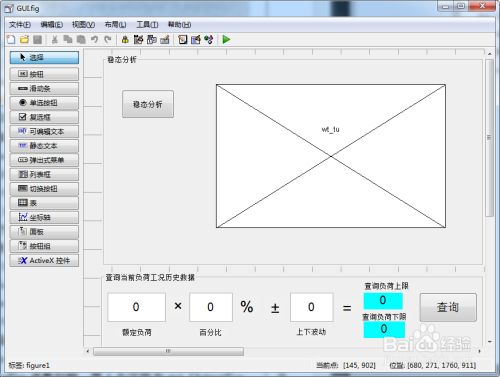Click the scroll-up arrow of vertical scrollbar
Screen dimensions: 500x377
(489, 54)
